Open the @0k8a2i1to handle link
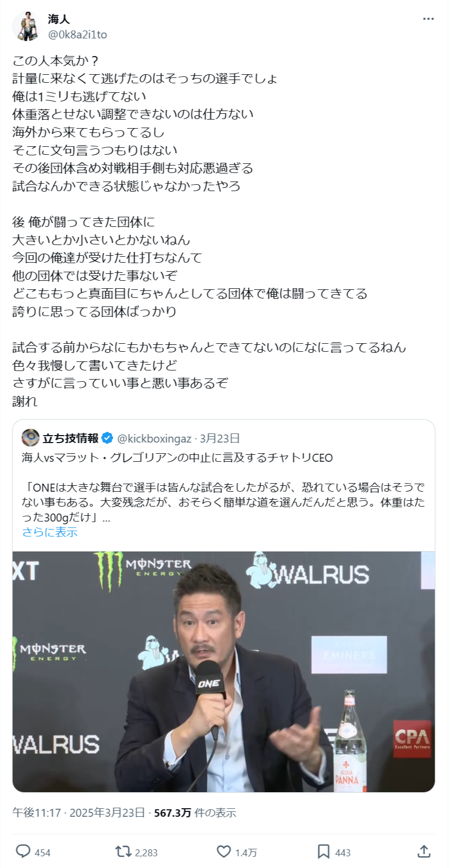 (77, 35)
